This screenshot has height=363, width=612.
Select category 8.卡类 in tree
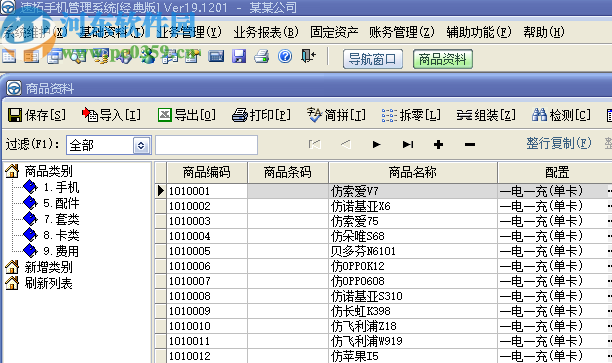61,235
